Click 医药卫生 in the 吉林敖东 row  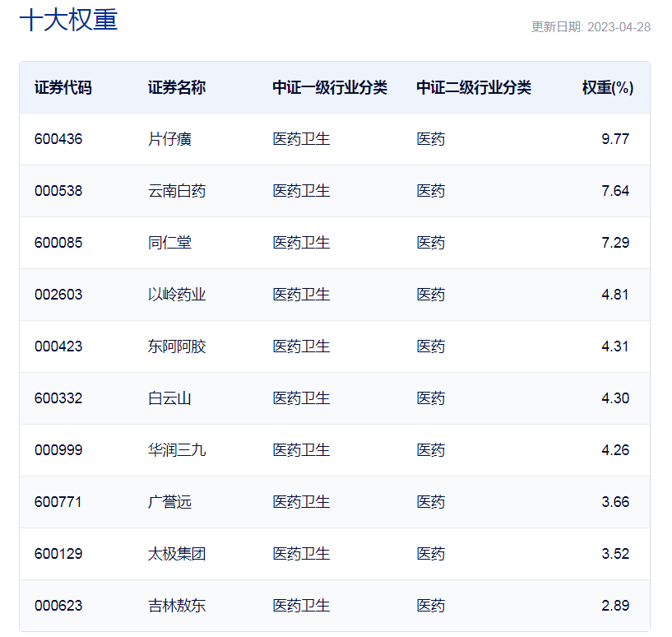click(301, 606)
